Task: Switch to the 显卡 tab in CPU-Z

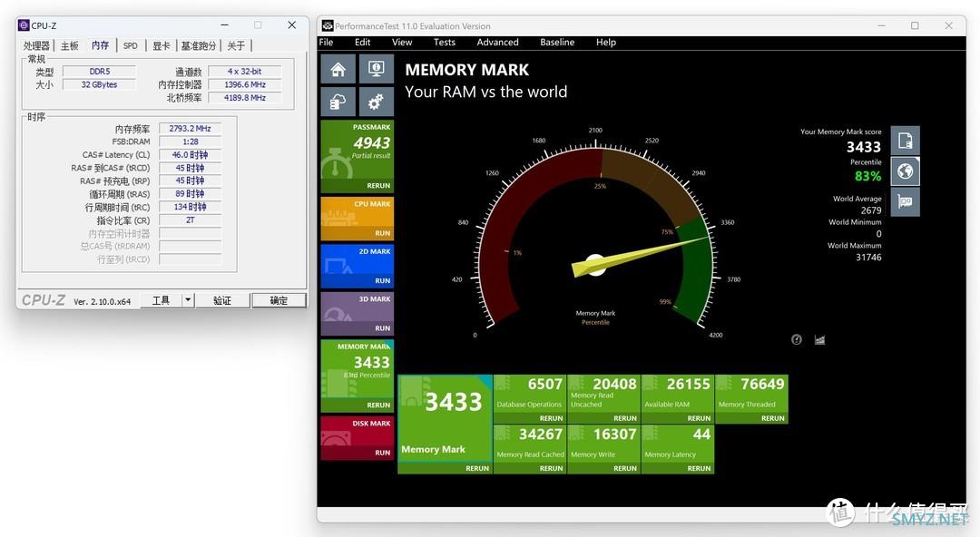Action: point(162,45)
